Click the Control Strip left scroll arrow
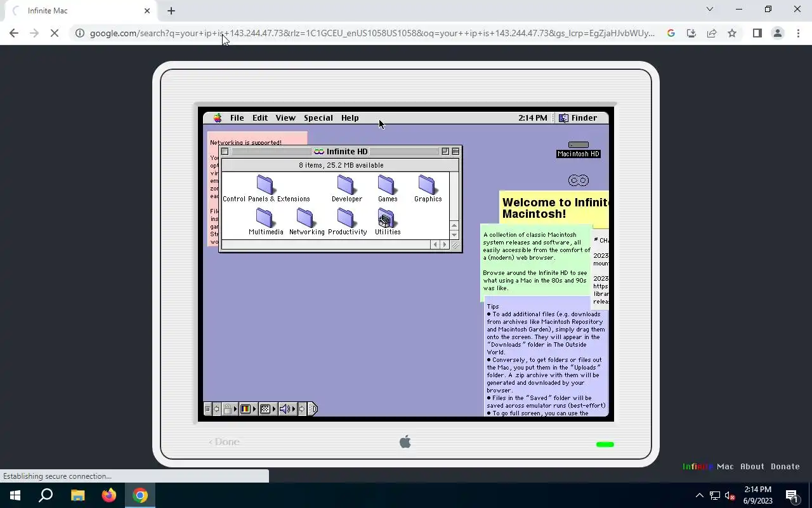This screenshot has height=508, width=812. point(216,409)
